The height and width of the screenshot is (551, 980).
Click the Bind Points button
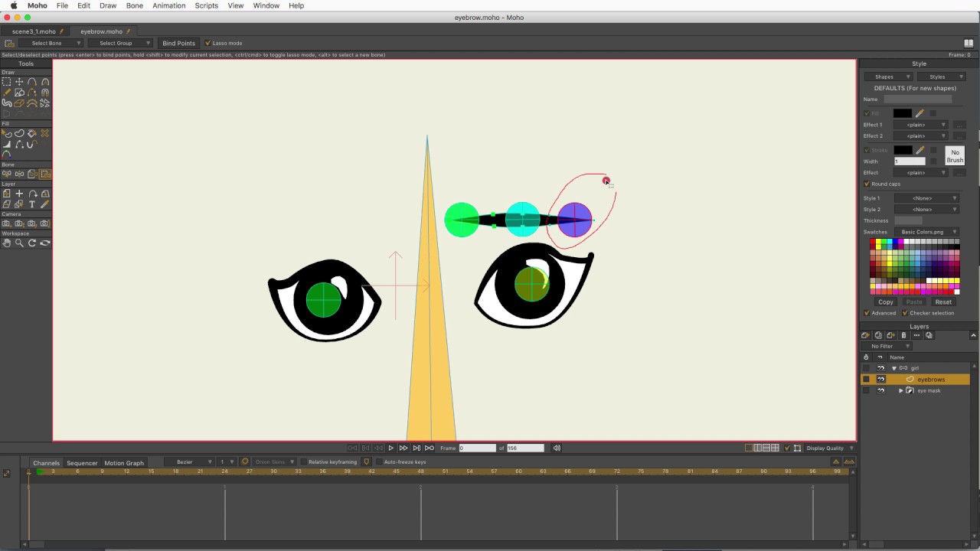pos(179,43)
